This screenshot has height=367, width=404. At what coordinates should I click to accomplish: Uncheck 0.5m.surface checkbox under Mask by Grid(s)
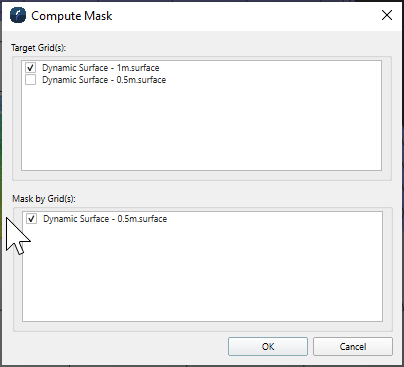click(x=32, y=219)
